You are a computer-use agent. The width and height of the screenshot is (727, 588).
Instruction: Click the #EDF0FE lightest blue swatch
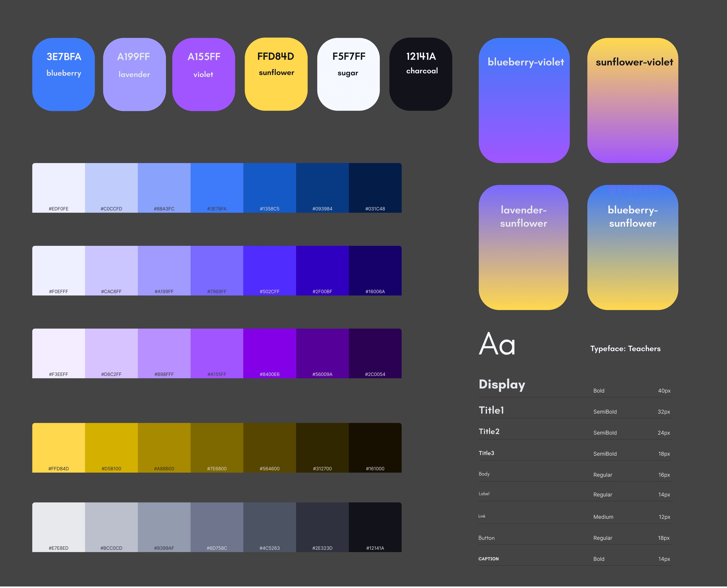click(59, 188)
